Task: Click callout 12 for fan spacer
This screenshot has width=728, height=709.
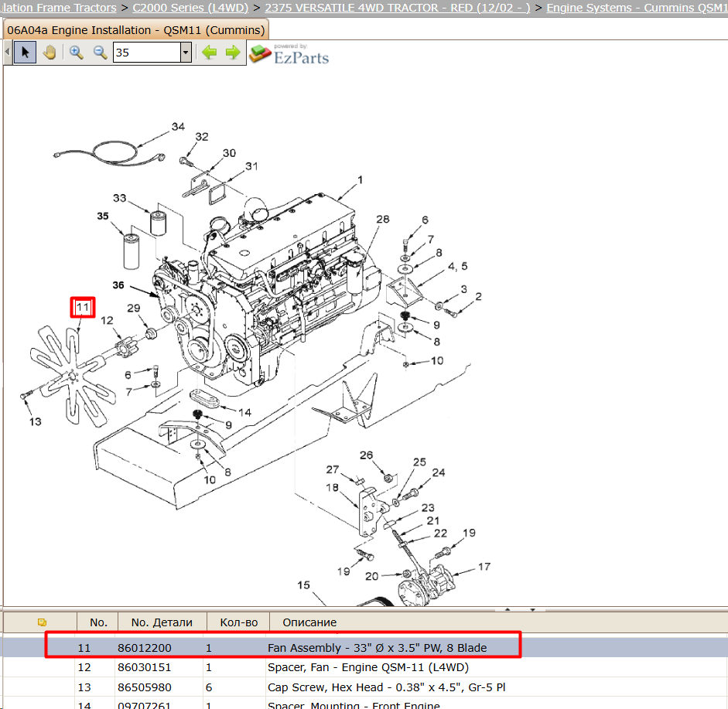Action: (107, 320)
